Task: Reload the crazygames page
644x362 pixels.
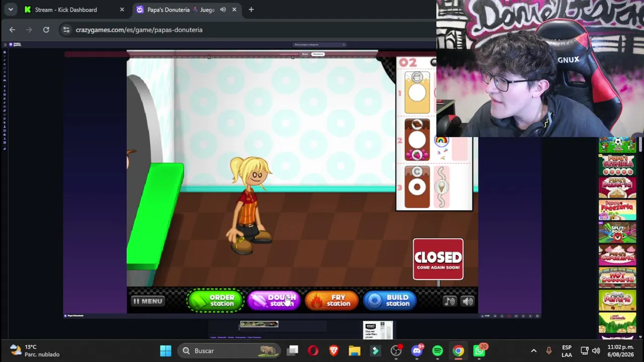Action: [x=46, y=30]
